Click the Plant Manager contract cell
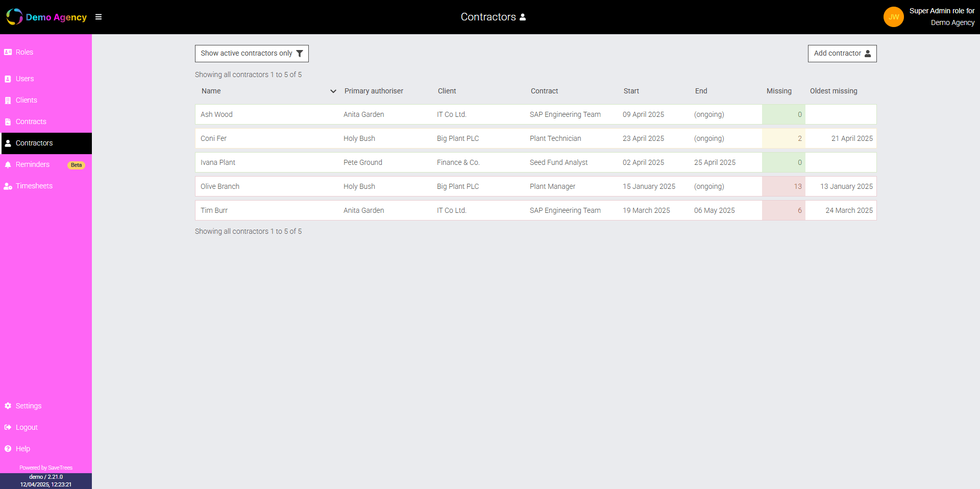This screenshot has height=489, width=980. coord(552,186)
